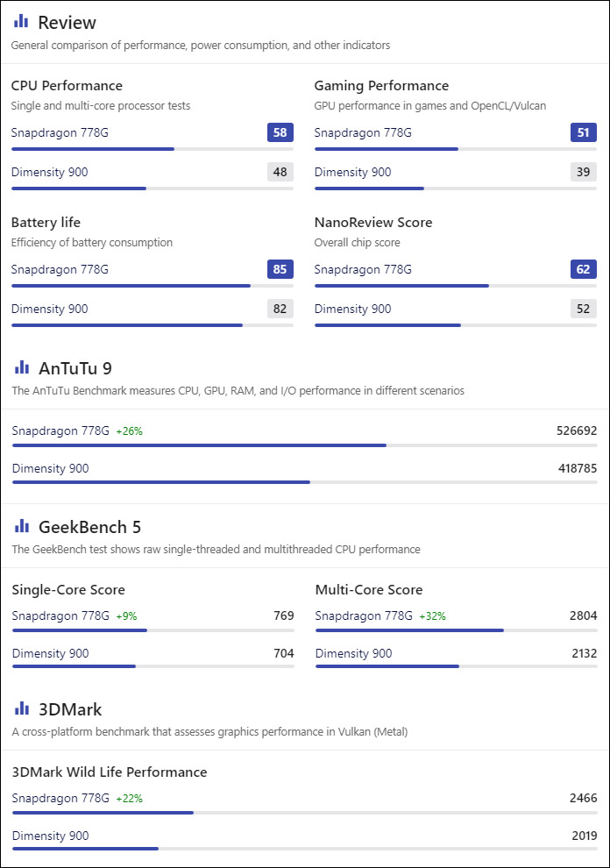Click Dimensity 900 Wild Life progress bar
This screenshot has height=868, width=610.
coord(304,849)
